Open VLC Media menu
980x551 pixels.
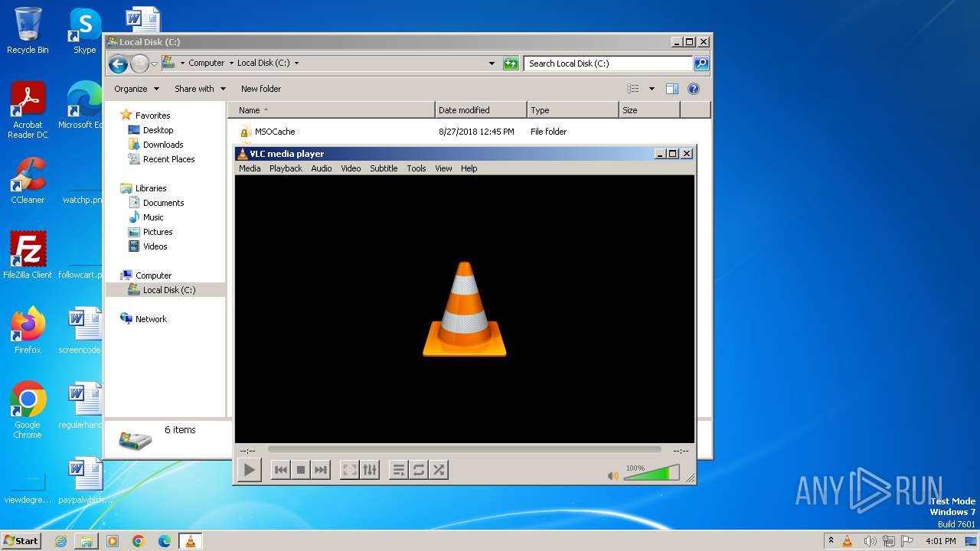250,168
